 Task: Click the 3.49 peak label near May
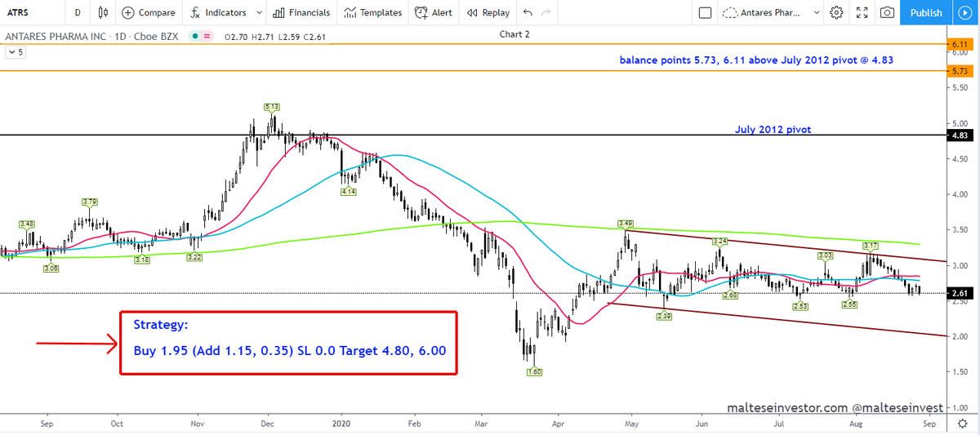point(626,223)
